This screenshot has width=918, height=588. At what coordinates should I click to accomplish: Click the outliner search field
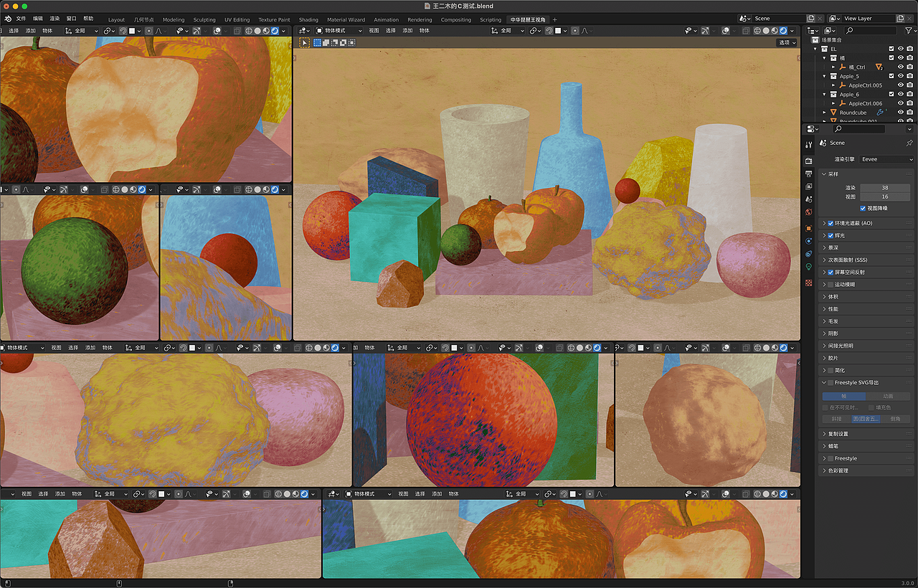(x=870, y=31)
